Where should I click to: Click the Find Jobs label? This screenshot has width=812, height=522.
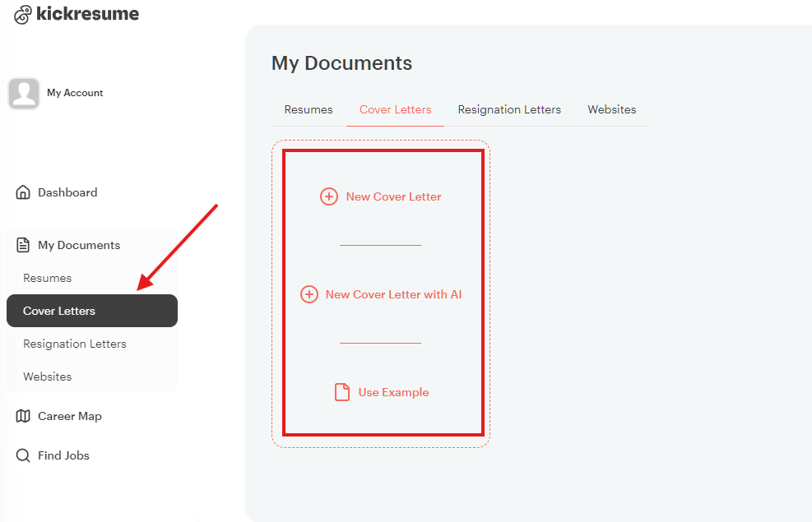[x=63, y=455]
